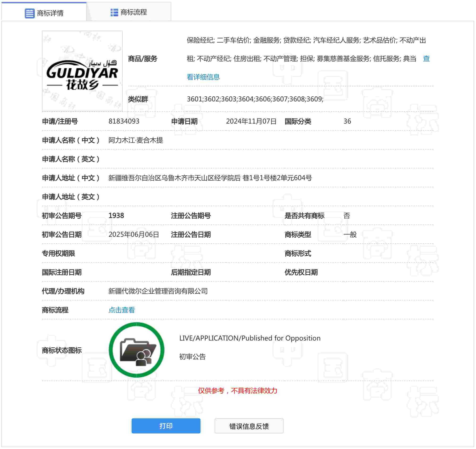Click the preliminary announcement issue number 1938
Screen dimensions: 476x449
coord(116,216)
